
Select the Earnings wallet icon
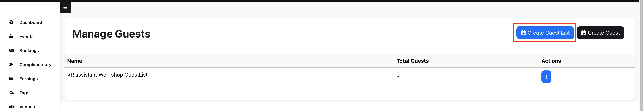(x=11, y=79)
